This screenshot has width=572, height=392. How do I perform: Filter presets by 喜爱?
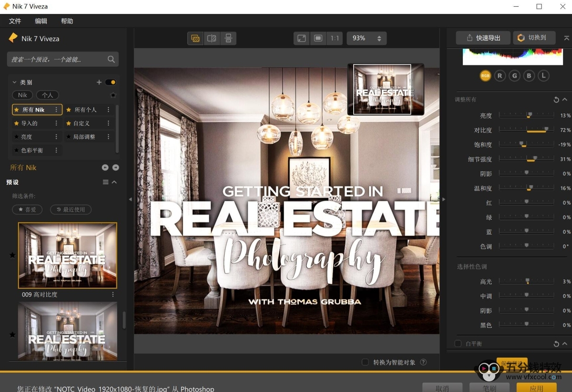click(27, 209)
